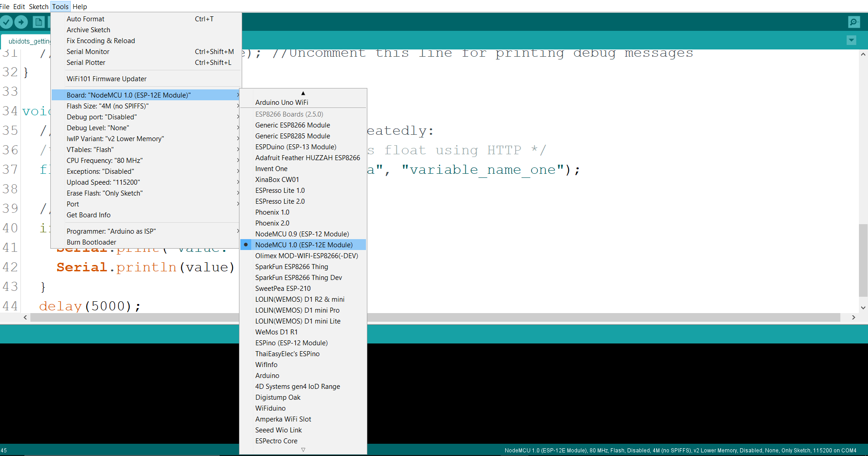This screenshot has width=868, height=456.
Task: Click horizontal scroll-right arrow
Action: pyautogui.click(x=853, y=317)
